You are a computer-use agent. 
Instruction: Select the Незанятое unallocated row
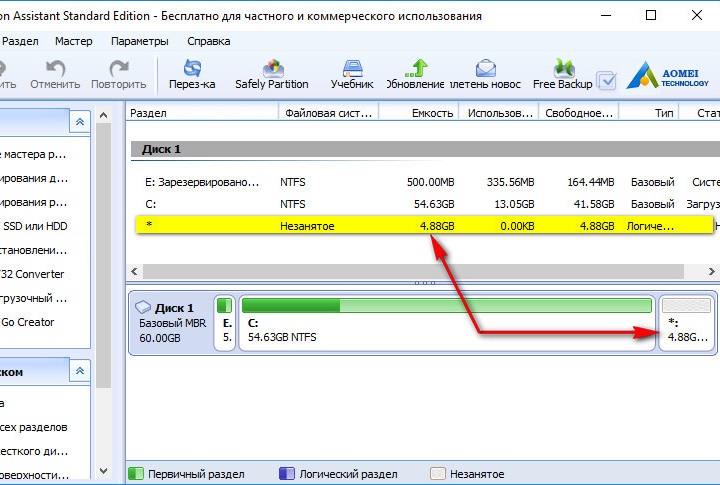[425, 225]
